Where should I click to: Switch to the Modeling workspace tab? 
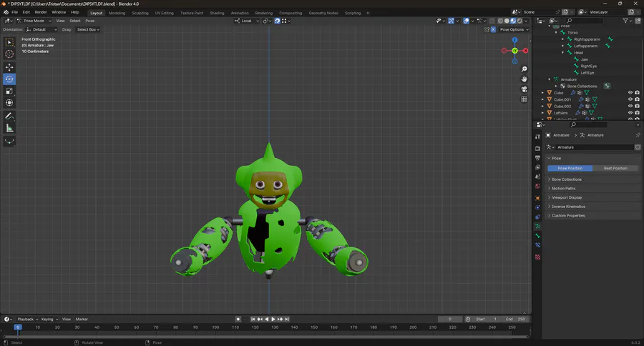click(x=117, y=13)
